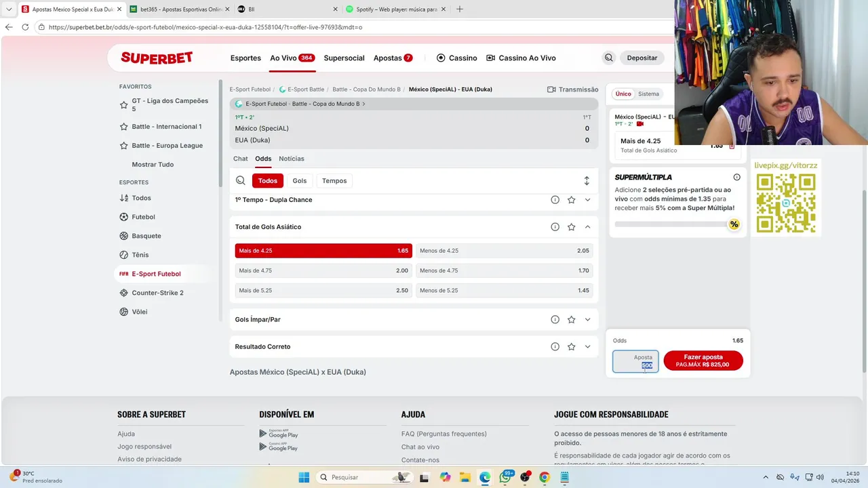Remove bet with the red trash icon
This screenshot has height=488, width=868.
(732, 146)
